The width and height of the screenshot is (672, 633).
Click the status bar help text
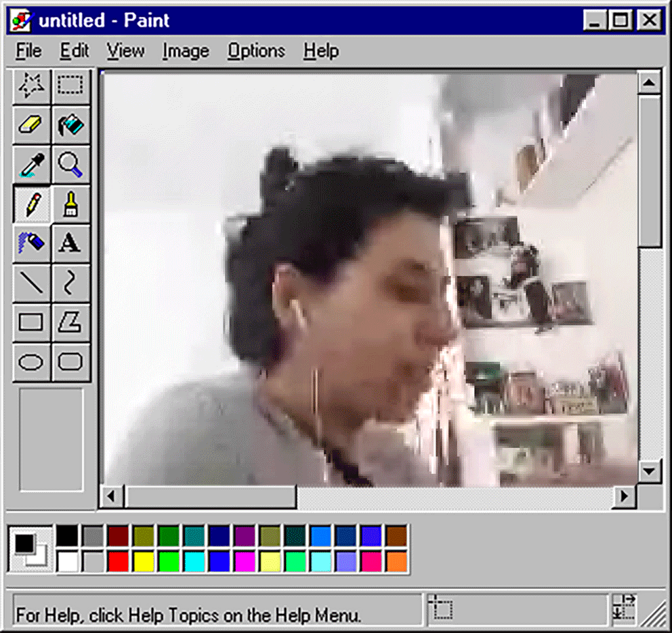(188, 615)
